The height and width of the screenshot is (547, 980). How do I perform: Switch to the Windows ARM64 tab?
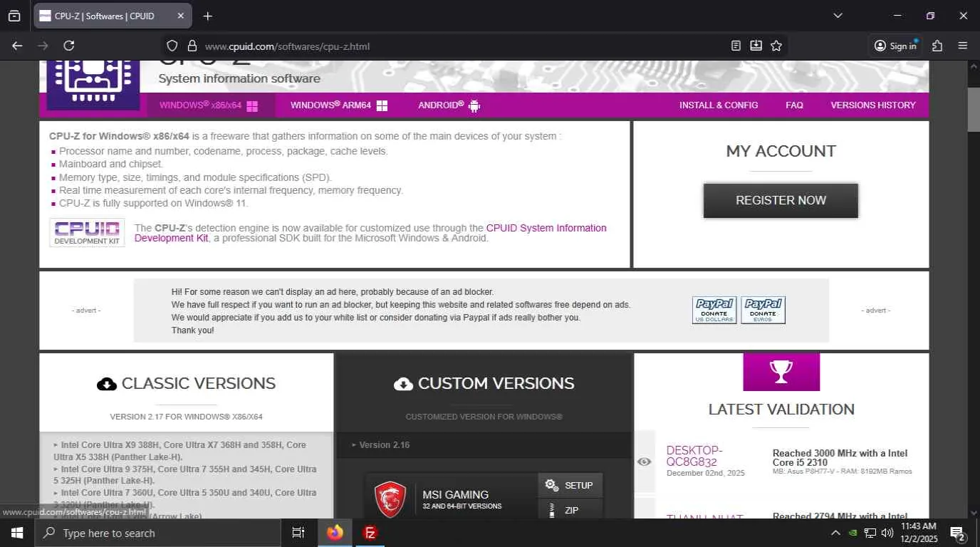pyautogui.click(x=339, y=105)
